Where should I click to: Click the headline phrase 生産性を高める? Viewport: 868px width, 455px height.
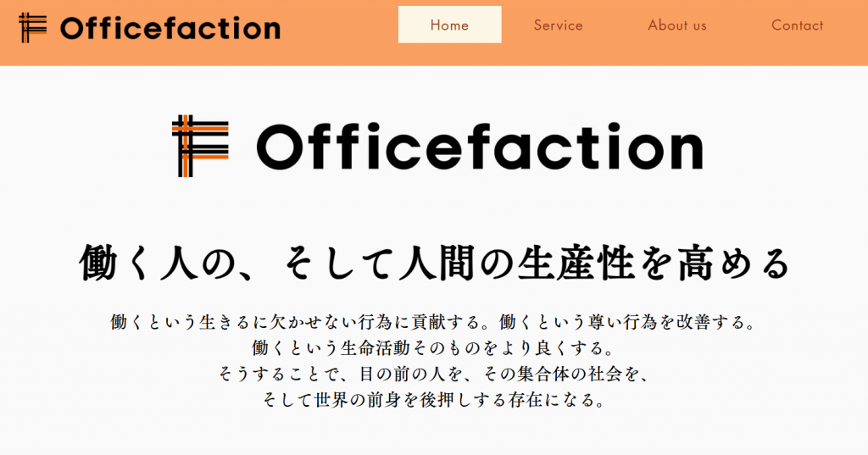click(636, 264)
